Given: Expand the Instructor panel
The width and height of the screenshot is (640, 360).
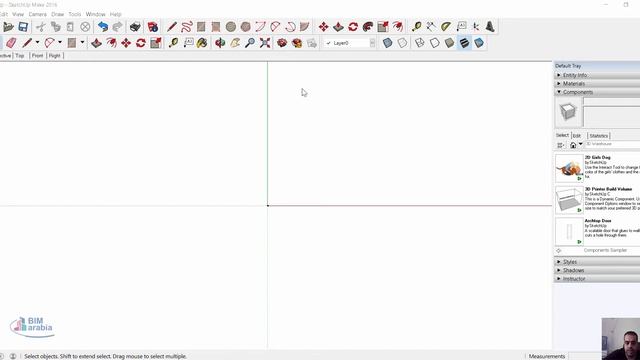Looking at the screenshot, I should point(597,279).
